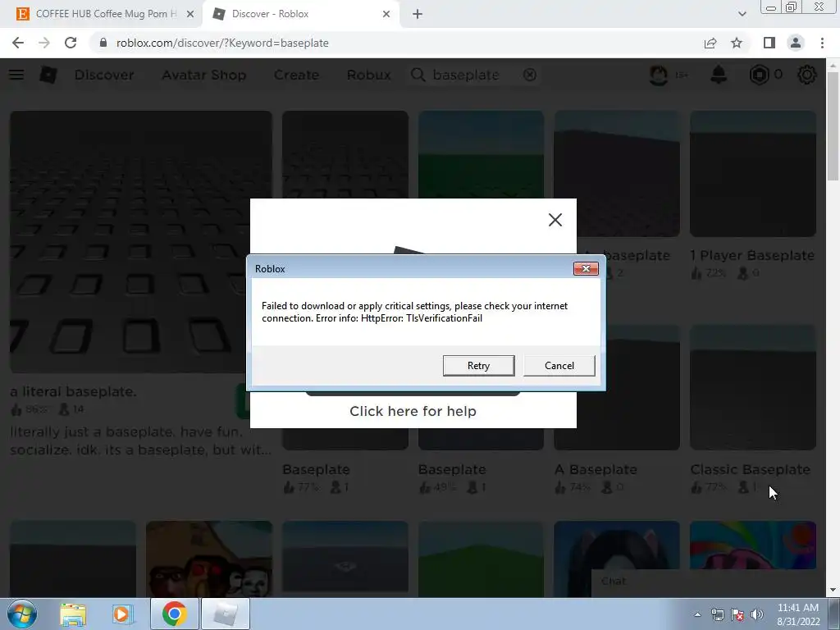
Task: Click the Roblox logo icon
Action: pyautogui.click(x=48, y=75)
